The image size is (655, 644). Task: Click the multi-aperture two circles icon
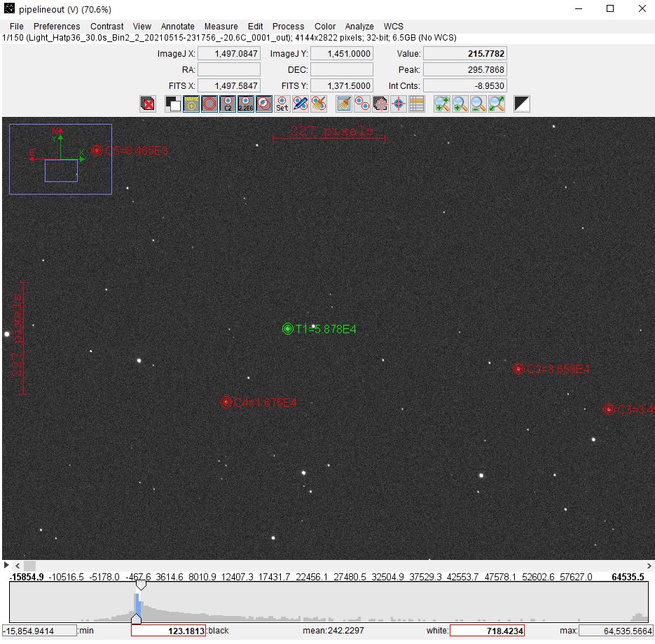point(362,104)
